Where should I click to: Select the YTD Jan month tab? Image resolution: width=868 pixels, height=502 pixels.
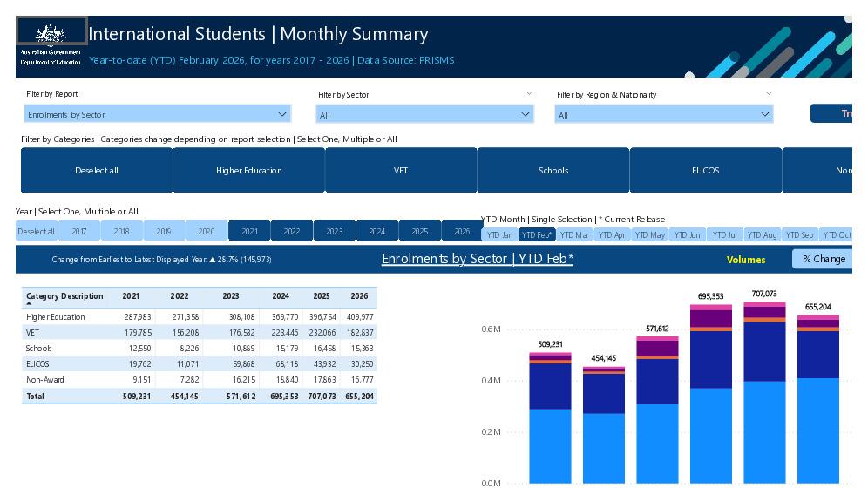point(500,234)
